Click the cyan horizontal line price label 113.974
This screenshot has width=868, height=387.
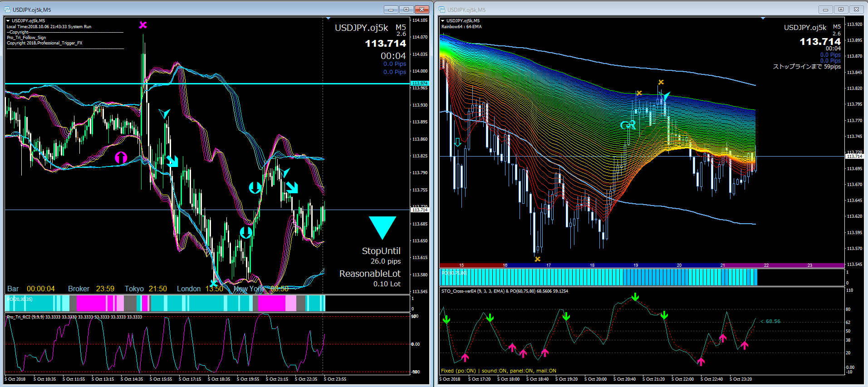[x=419, y=83]
